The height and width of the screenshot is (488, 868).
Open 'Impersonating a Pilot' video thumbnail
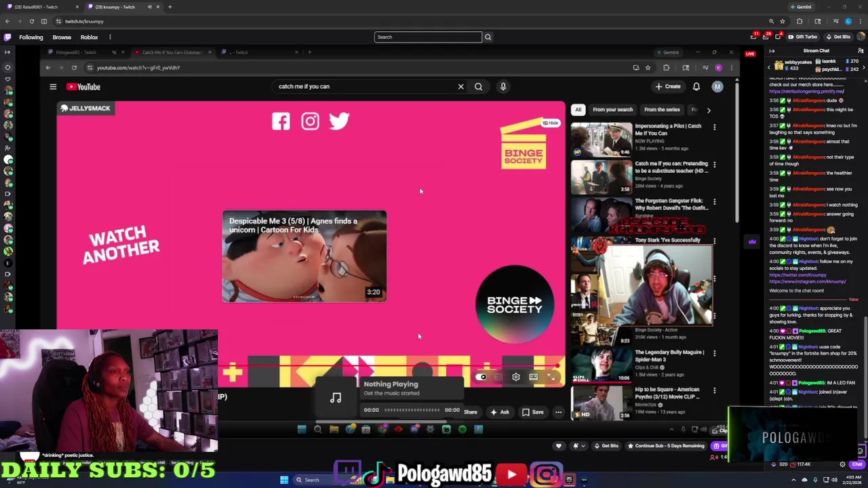[601, 140]
